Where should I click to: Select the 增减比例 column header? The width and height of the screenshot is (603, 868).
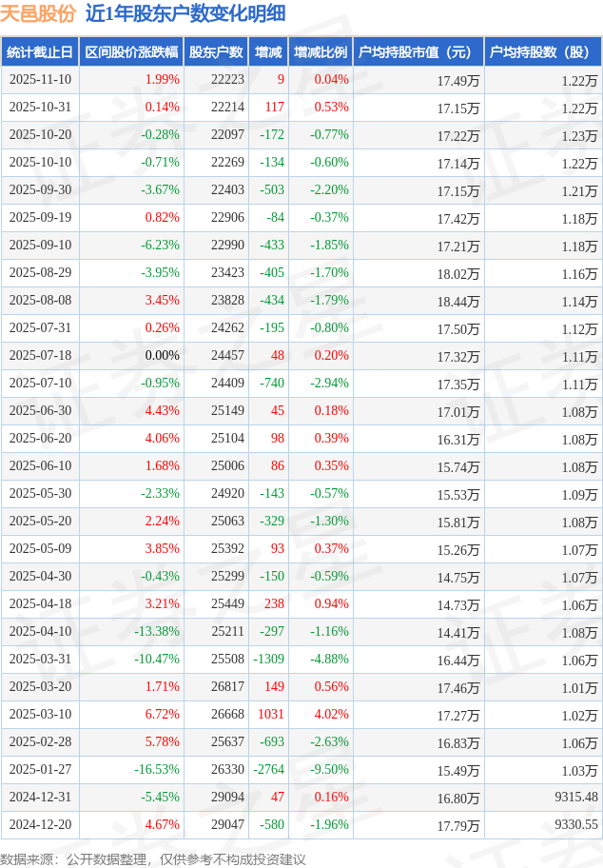321,52
